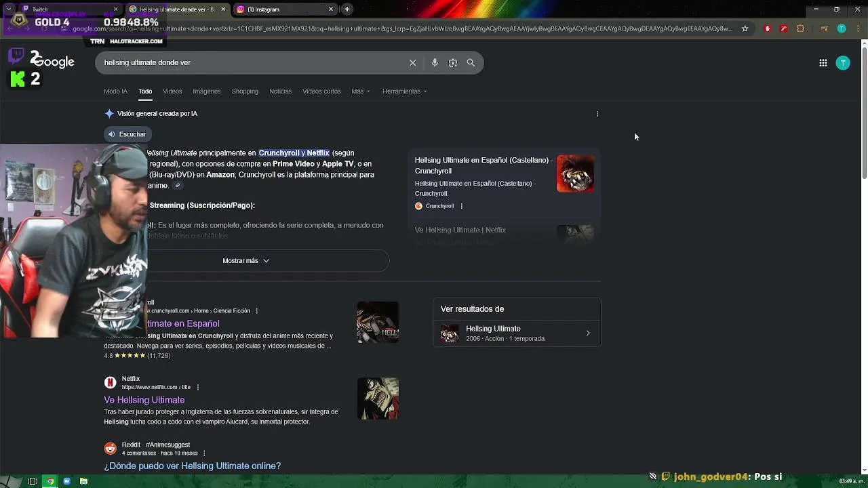Open the Chrome extensions puzzle icon
The width and height of the screenshot is (868, 488).
pyautogui.click(x=800, y=28)
